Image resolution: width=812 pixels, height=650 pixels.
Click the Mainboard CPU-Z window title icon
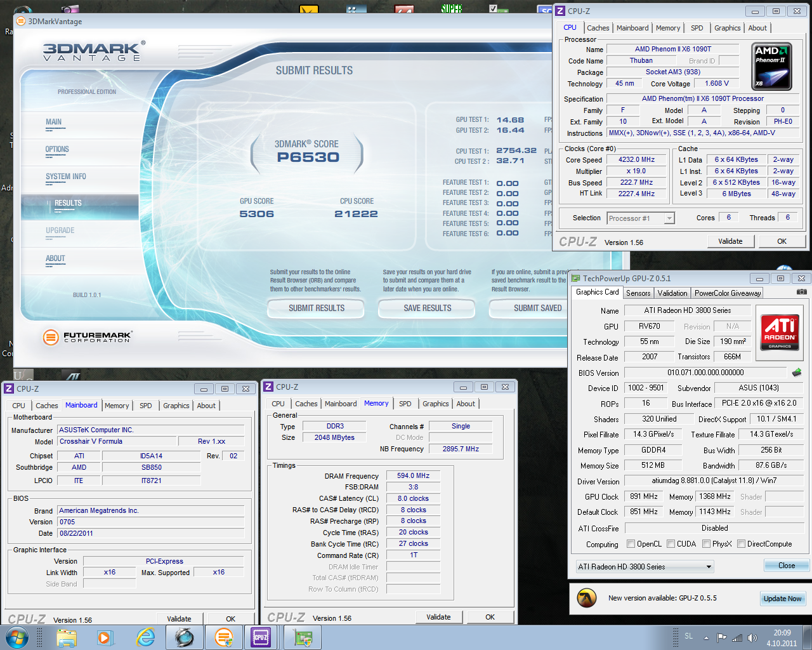(x=9, y=388)
